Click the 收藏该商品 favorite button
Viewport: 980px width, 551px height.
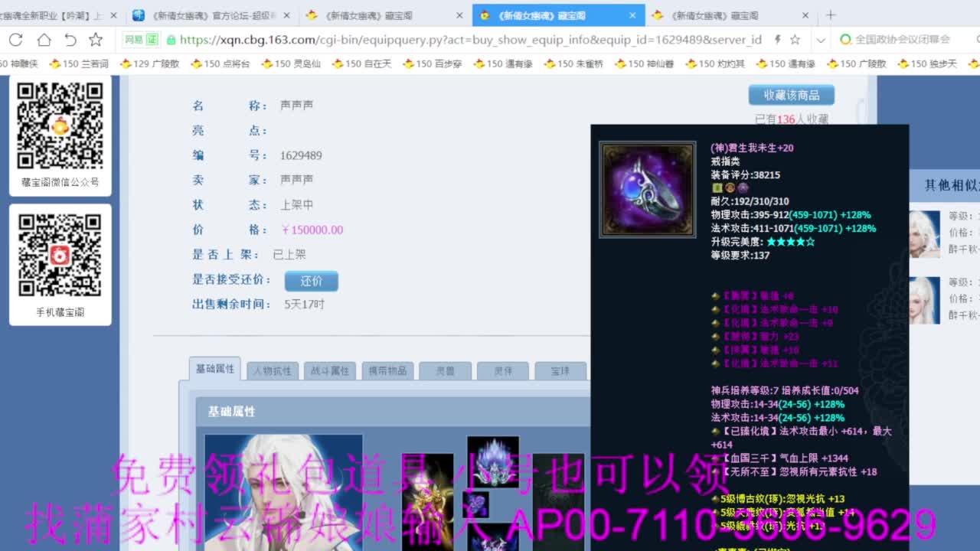792,95
